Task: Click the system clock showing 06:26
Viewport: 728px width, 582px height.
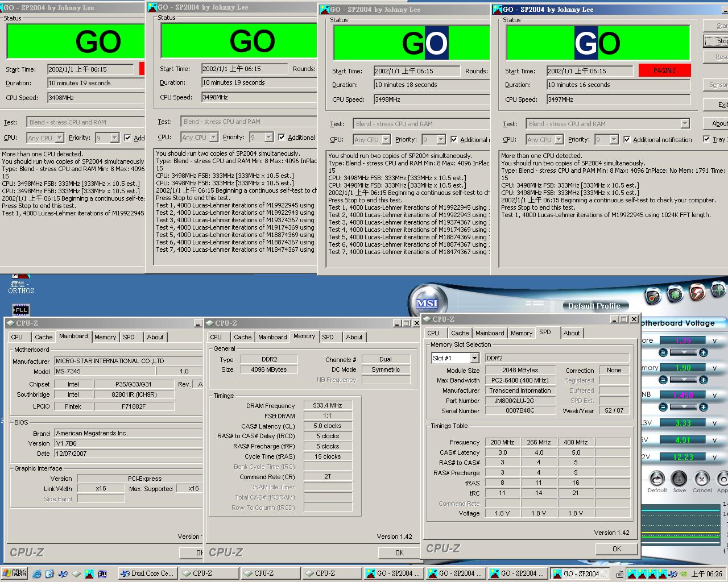Action: coord(706,574)
